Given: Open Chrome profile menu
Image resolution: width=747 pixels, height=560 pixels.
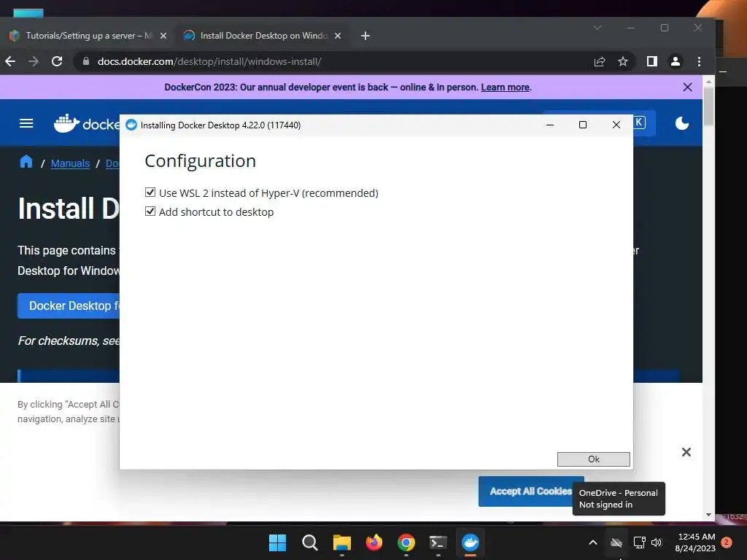Looking at the screenshot, I should (676, 61).
